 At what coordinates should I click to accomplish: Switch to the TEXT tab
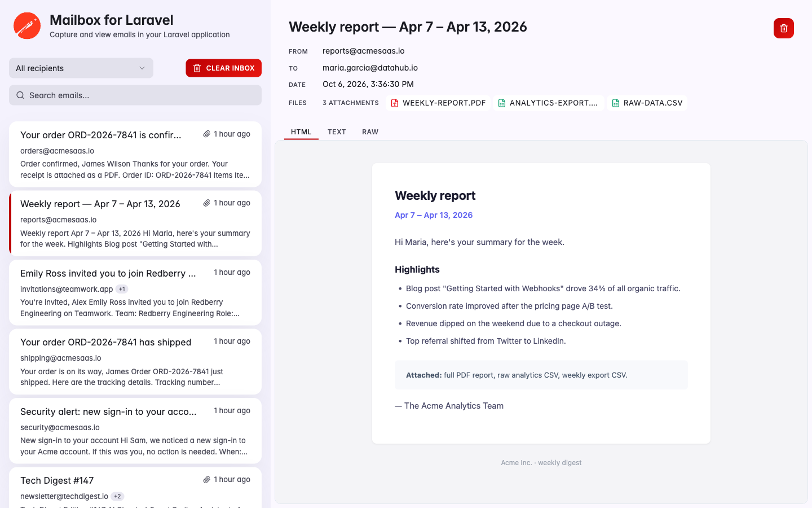(337, 132)
